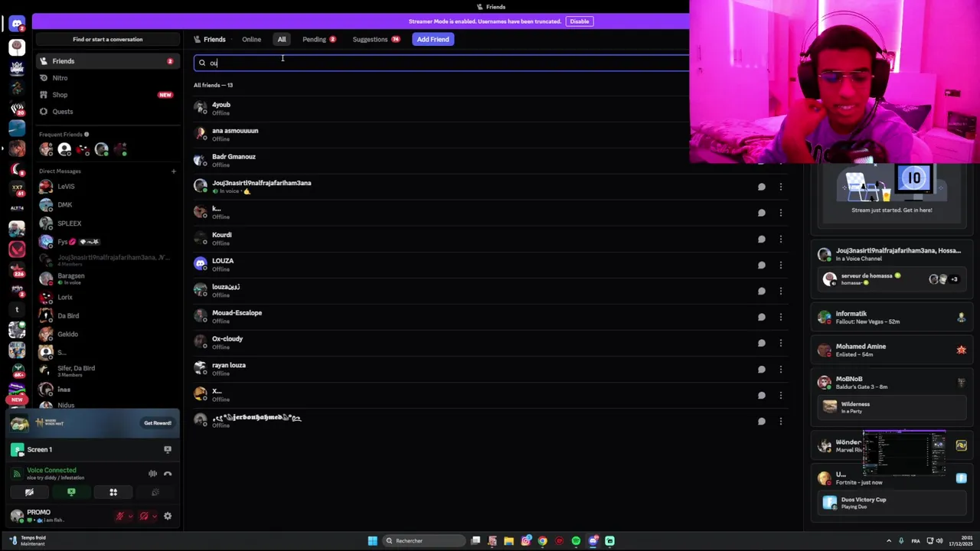Switch to the Online tab
The width and height of the screenshot is (980, 551).
[x=251, y=39]
